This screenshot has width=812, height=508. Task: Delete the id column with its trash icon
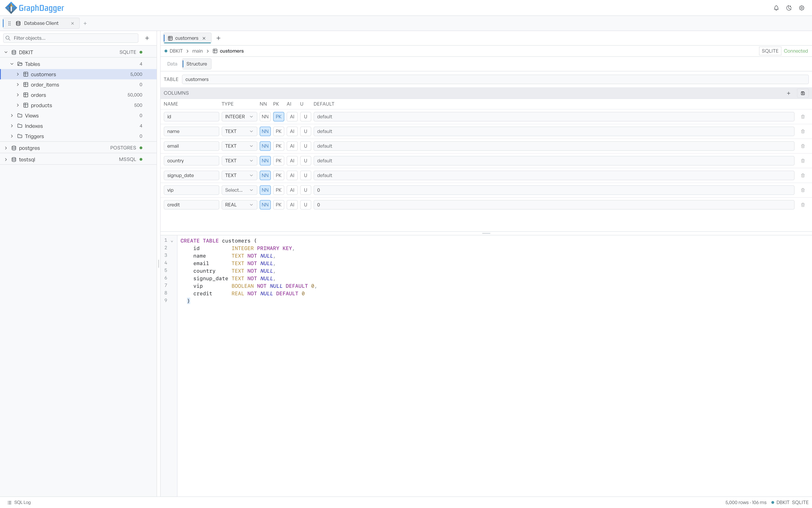(x=803, y=117)
